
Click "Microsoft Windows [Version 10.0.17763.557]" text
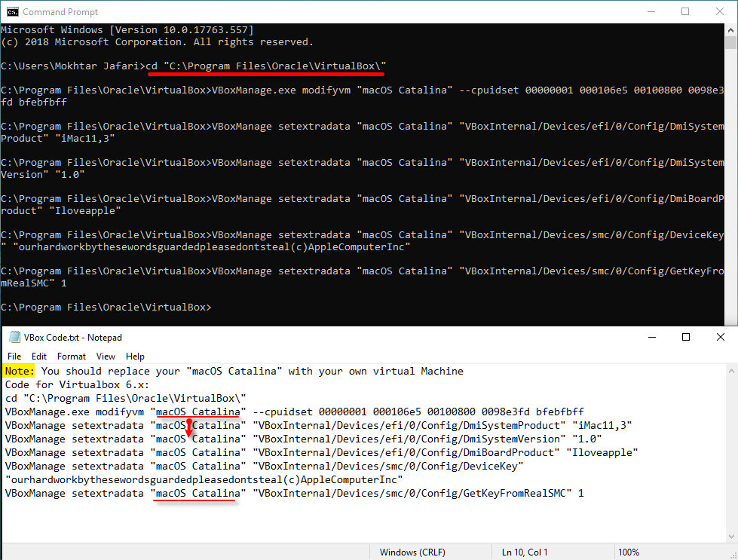127,29
